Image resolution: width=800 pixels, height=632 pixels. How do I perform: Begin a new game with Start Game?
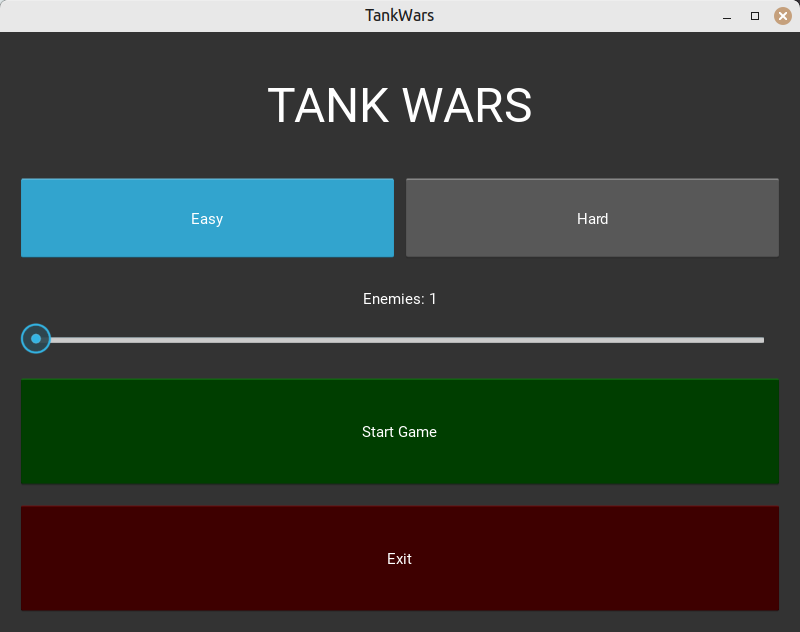400,432
